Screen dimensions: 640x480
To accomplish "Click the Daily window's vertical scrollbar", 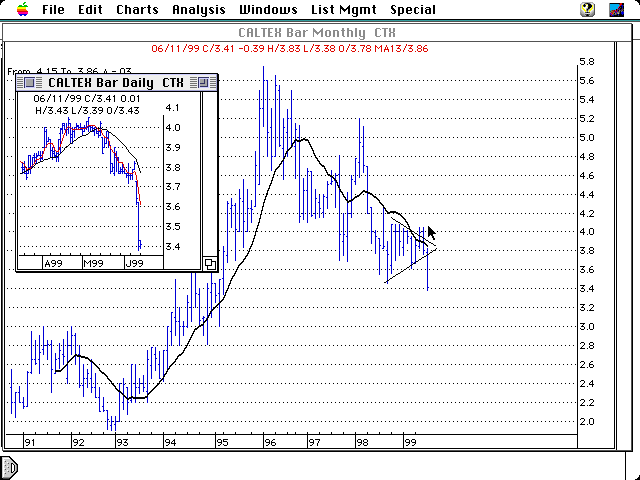I will pos(210,174).
